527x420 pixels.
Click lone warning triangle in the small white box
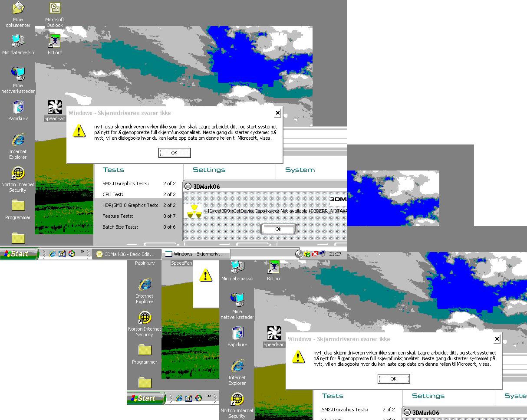[205, 275]
